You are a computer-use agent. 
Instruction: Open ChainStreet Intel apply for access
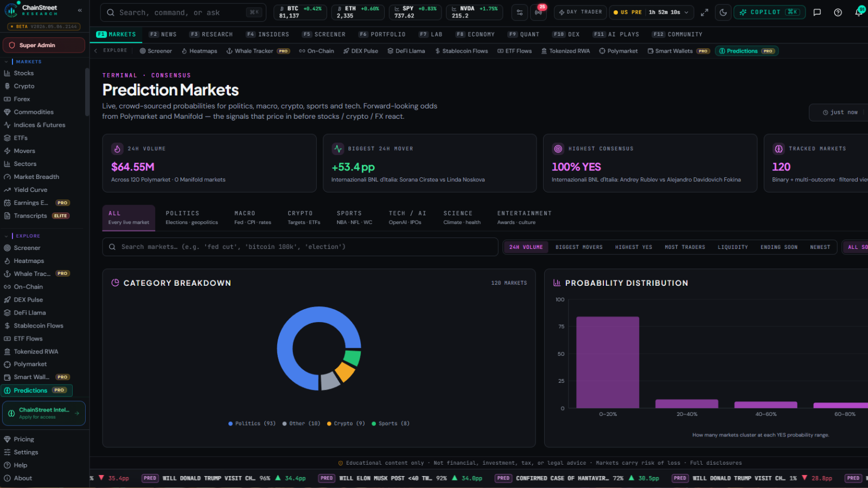(44, 413)
